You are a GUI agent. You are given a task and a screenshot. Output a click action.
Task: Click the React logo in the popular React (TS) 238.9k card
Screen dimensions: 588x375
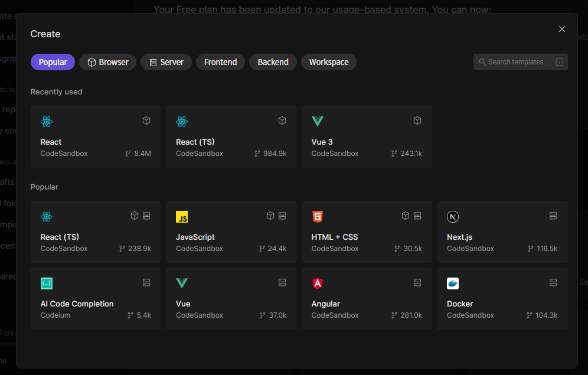47,216
